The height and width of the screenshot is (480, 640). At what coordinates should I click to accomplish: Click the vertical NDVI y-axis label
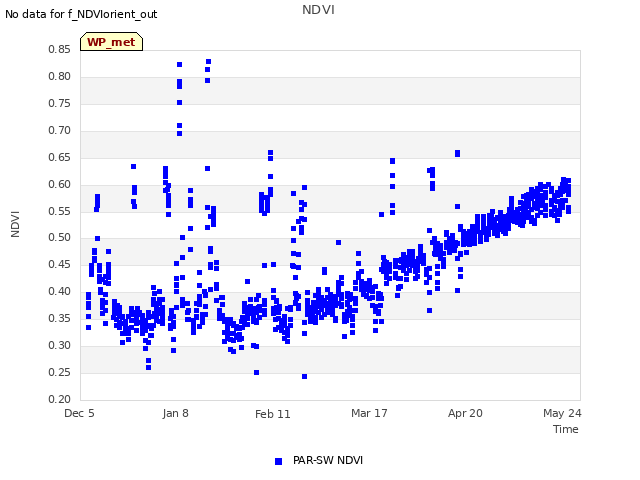click(15, 224)
